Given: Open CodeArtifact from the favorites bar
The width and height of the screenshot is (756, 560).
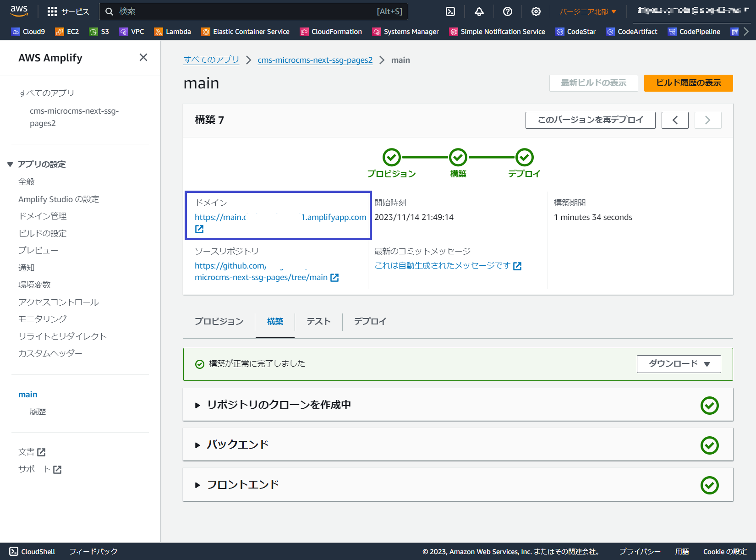Looking at the screenshot, I should [x=632, y=32].
